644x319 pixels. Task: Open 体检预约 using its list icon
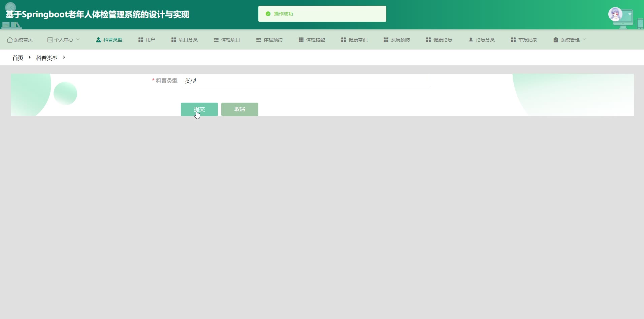coord(259,40)
